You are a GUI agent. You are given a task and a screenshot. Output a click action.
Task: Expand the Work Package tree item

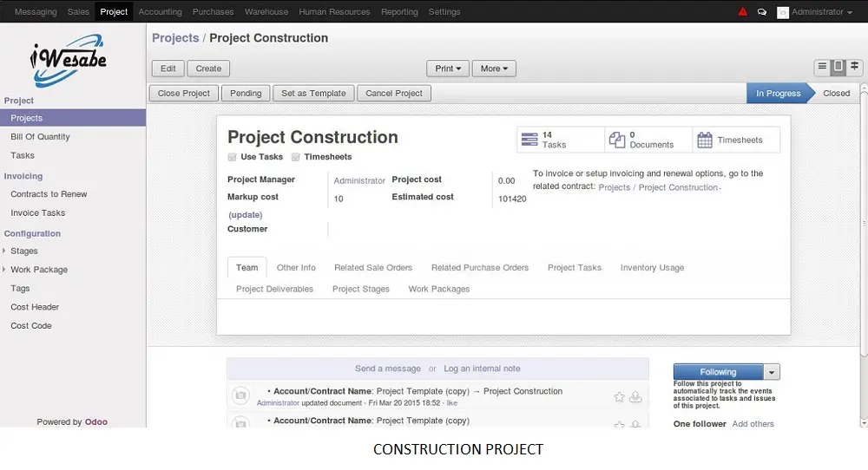[4, 270]
